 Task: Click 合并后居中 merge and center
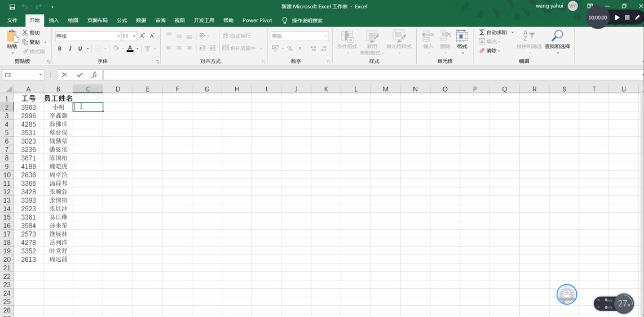coord(239,48)
